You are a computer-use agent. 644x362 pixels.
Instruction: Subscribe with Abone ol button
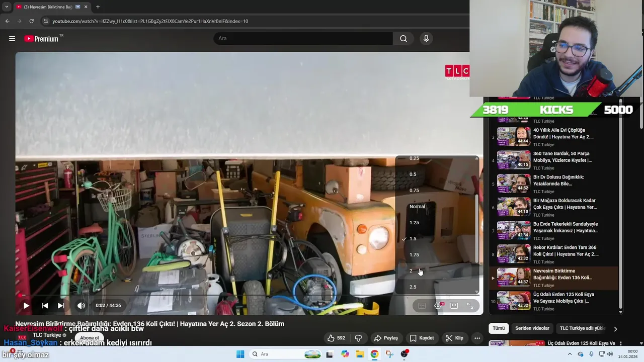click(x=90, y=338)
